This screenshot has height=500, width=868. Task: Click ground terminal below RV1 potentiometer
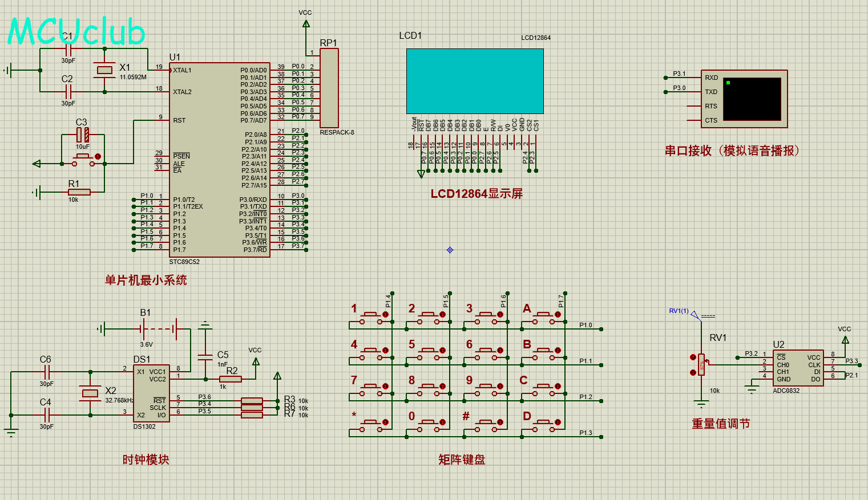point(702,404)
